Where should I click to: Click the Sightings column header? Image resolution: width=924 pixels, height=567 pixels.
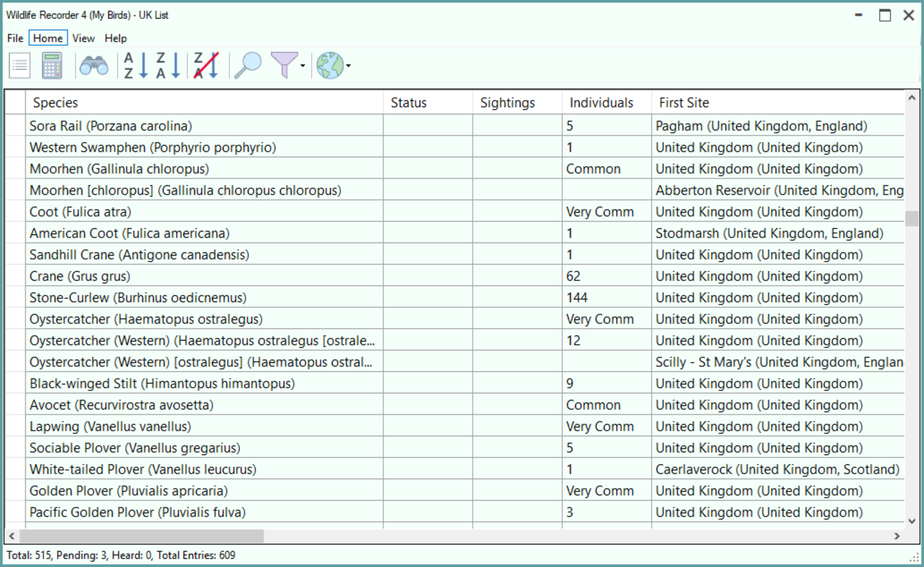(x=517, y=103)
